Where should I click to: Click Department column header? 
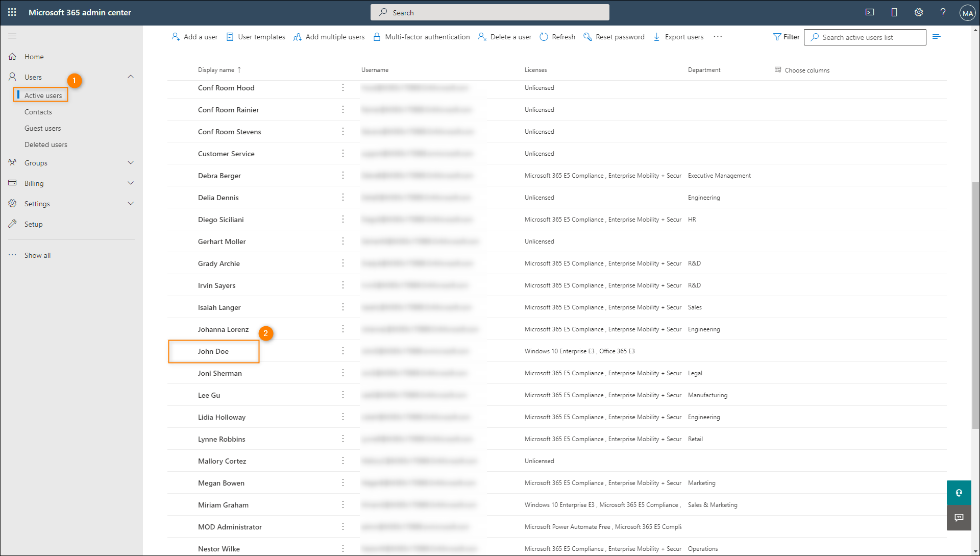[704, 70]
